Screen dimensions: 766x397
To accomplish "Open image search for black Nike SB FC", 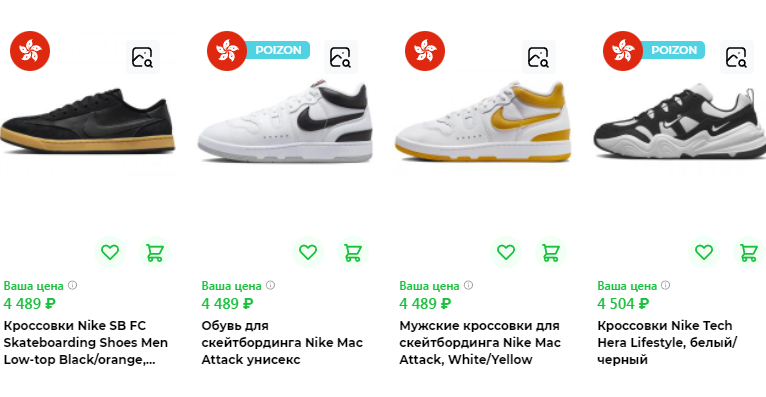I will 143,57.
